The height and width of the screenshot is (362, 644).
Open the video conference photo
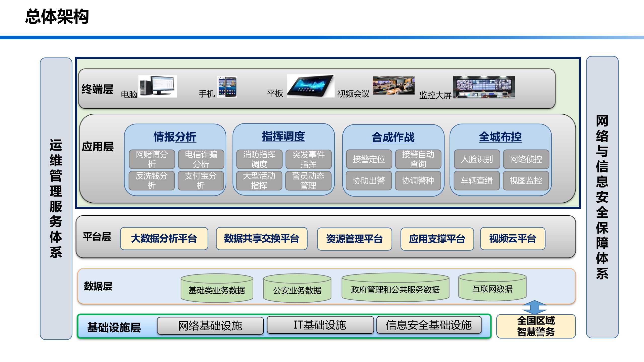(x=393, y=85)
